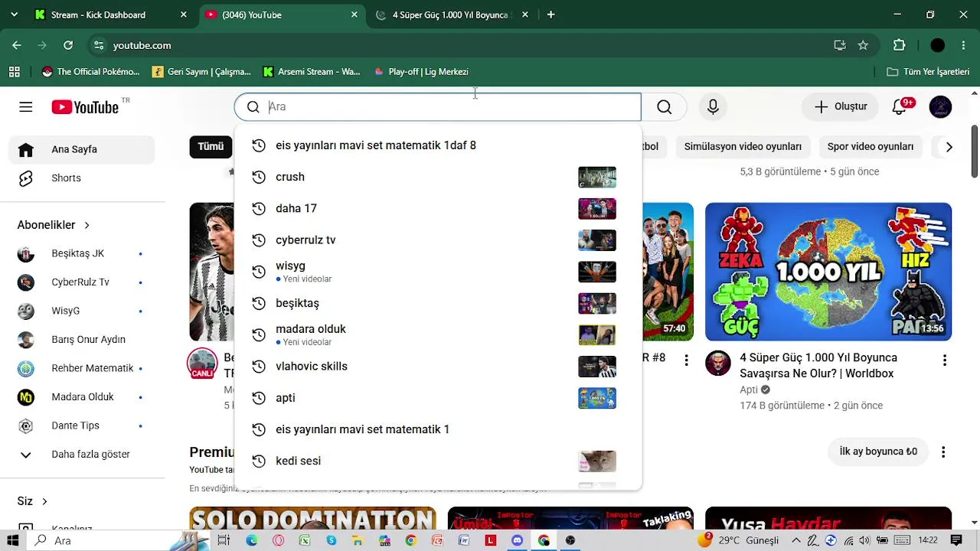Open the notifications bell

(900, 107)
